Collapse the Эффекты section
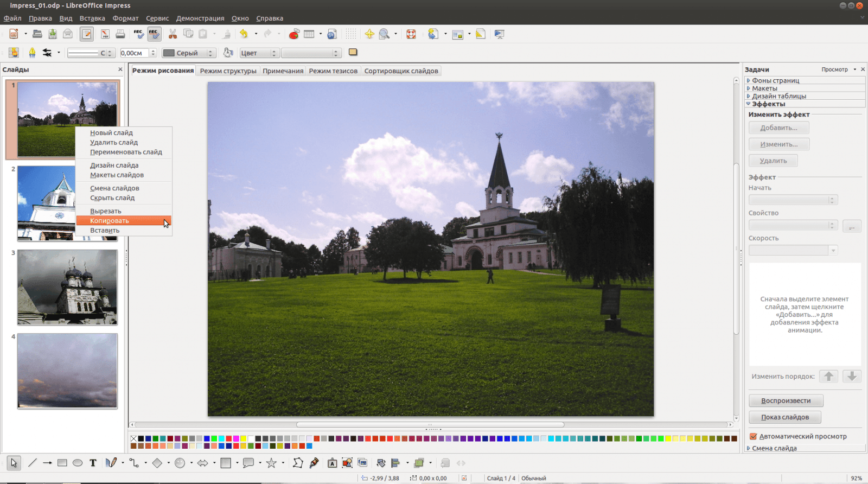Screen dimensions: 868x484 pos(806,104)
